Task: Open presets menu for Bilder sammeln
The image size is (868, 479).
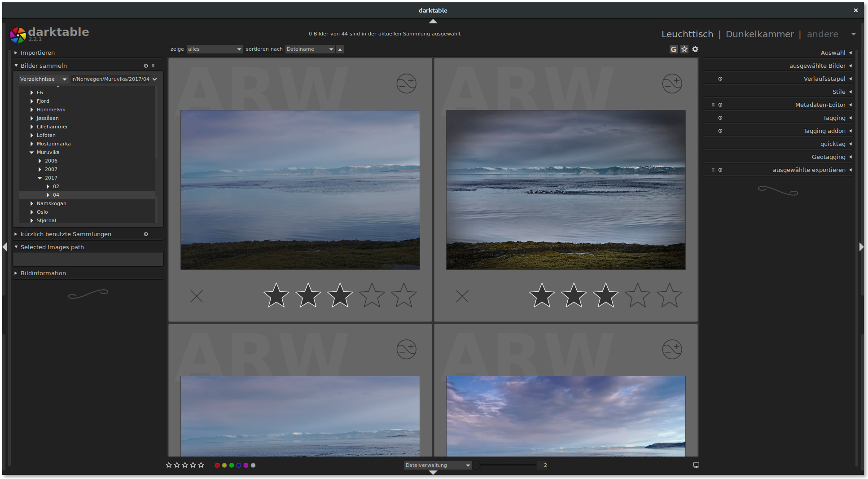Action: tap(153, 66)
